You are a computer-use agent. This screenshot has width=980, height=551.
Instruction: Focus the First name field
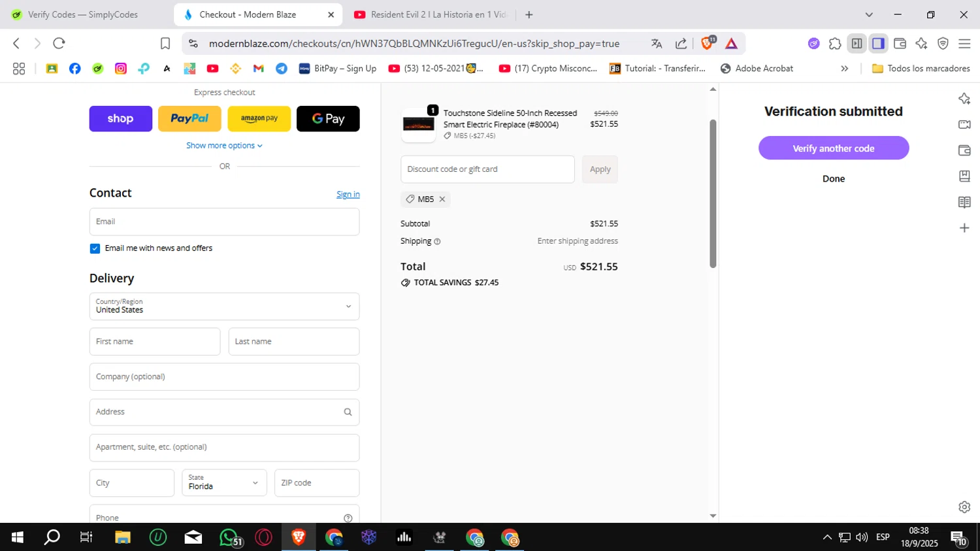pyautogui.click(x=155, y=342)
